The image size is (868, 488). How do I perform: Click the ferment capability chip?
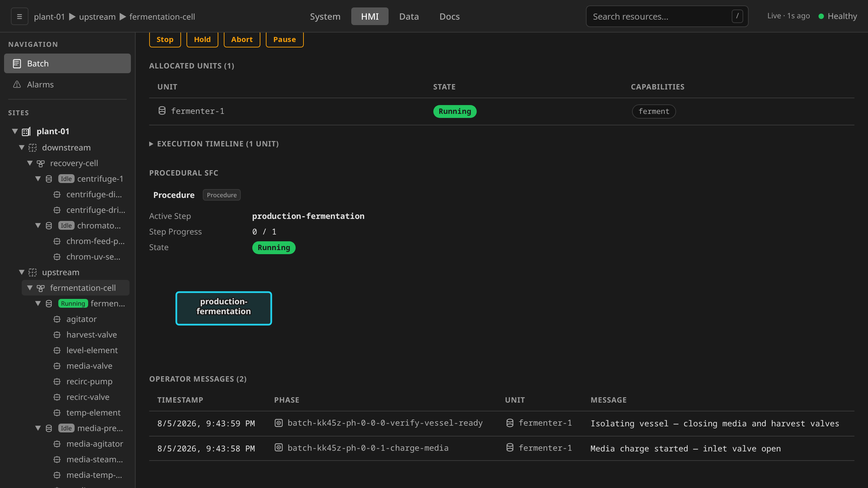[654, 111]
